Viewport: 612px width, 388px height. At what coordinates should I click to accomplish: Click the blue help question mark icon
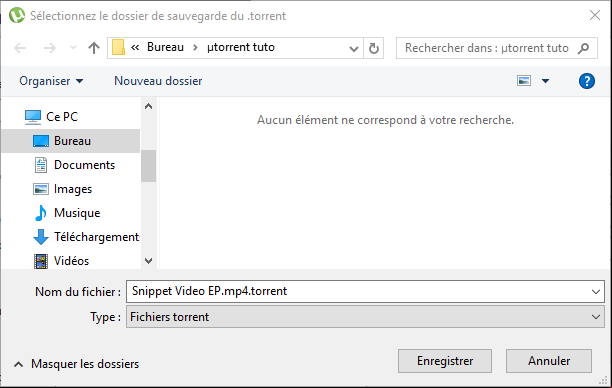tap(587, 81)
